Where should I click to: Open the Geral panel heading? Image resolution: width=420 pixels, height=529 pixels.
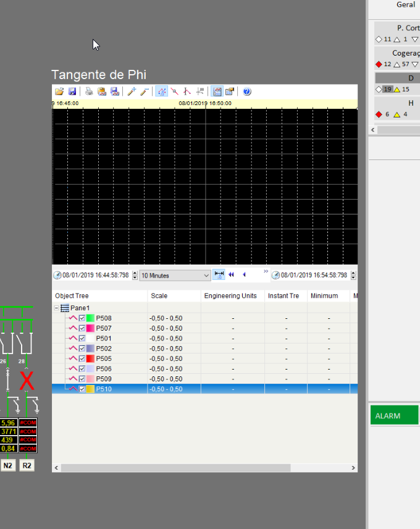[406, 5]
